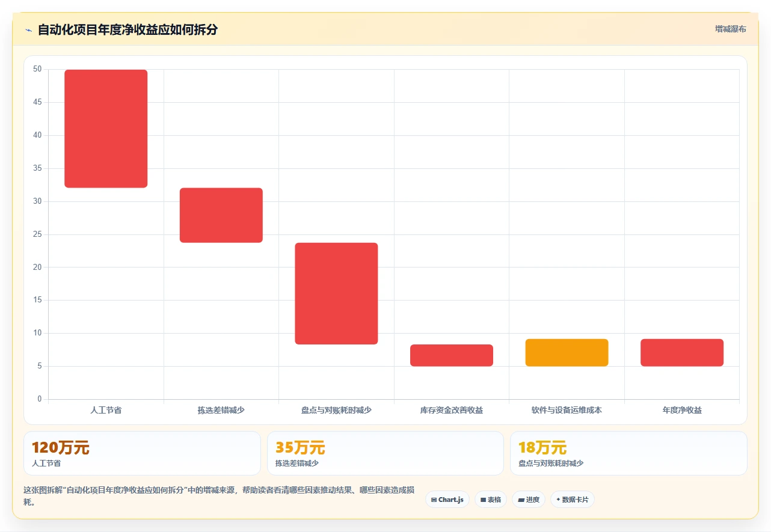Click the 35万元 value in the data card
The height and width of the screenshot is (532, 771).
[x=300, y=447]
